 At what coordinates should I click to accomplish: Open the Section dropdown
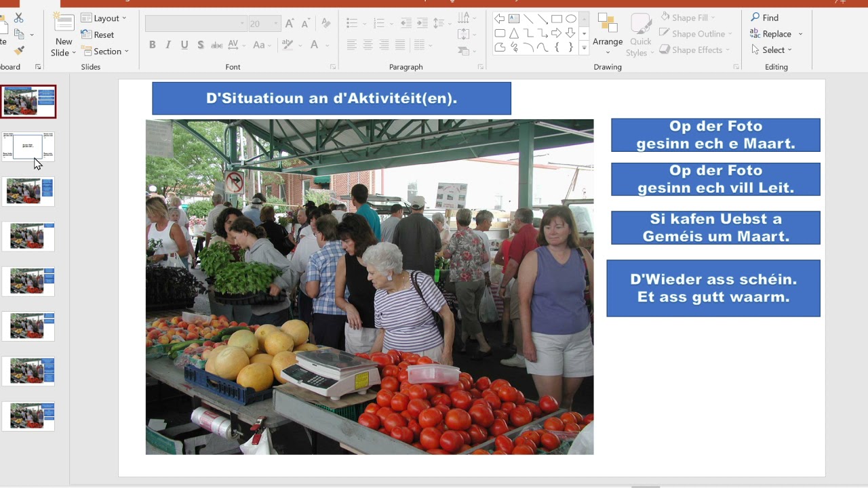click(105, 51)
